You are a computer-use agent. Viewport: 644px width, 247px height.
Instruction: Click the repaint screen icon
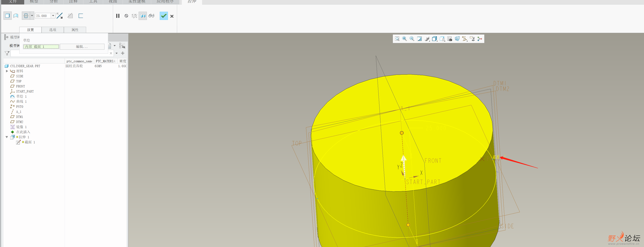tap(419, 39)
